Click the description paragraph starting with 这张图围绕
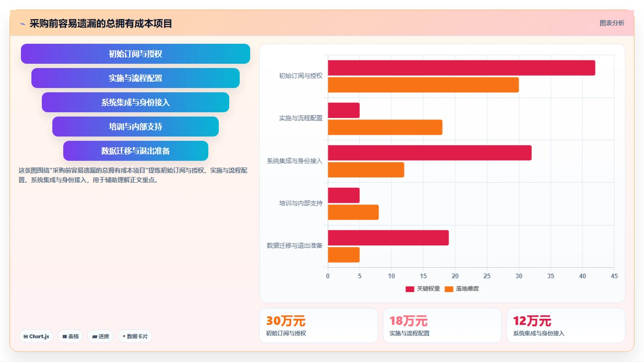 (x=133, y=175)
